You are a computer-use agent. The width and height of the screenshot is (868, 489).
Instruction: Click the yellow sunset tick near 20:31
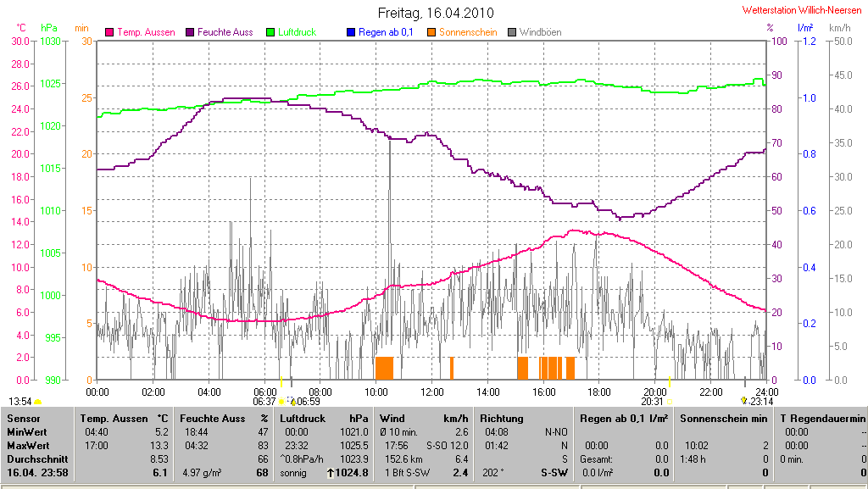[670, 381]
